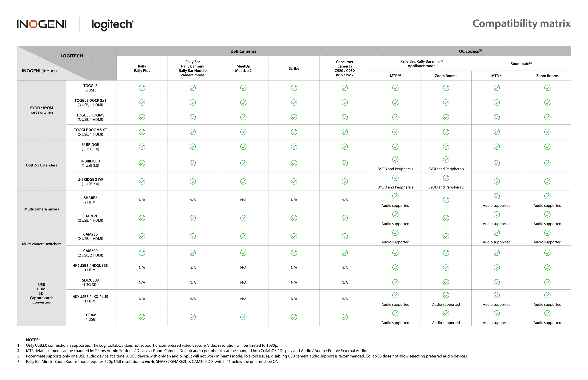Click the Consumer Cameras column header
The width and height of the screenshot is (588, 380).
pyautogui.click(x=345, y=68)
